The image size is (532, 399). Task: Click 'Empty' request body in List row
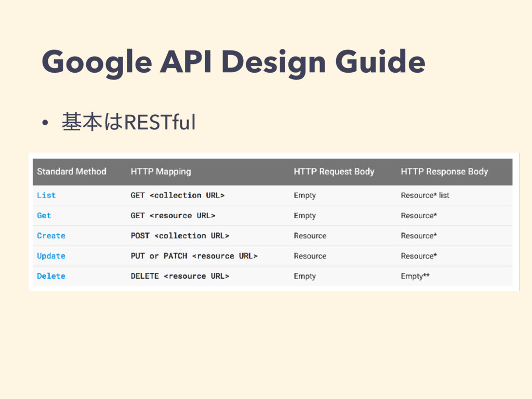pyautogui.click(x=304, y=196)
